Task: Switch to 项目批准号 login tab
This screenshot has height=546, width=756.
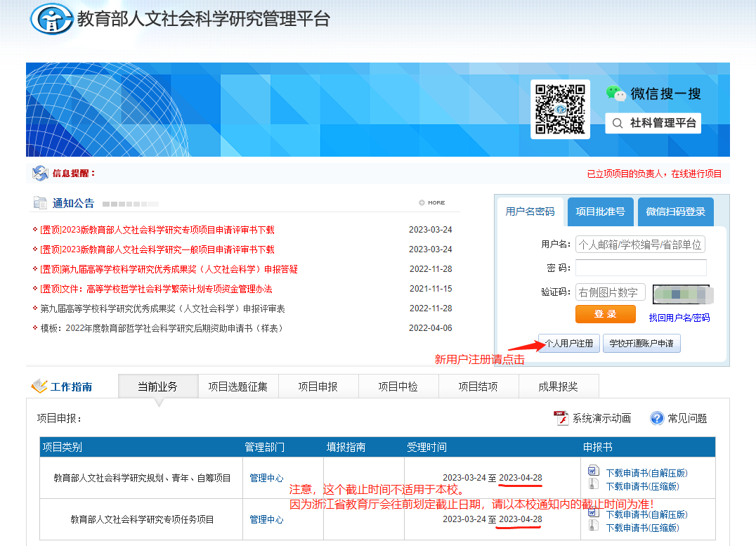Action: tap(600, 212)
